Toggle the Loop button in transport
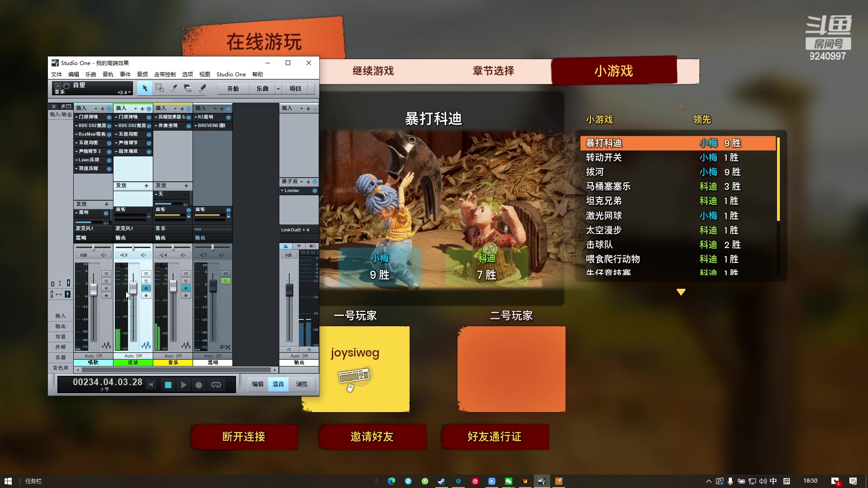 click(216, 385)
